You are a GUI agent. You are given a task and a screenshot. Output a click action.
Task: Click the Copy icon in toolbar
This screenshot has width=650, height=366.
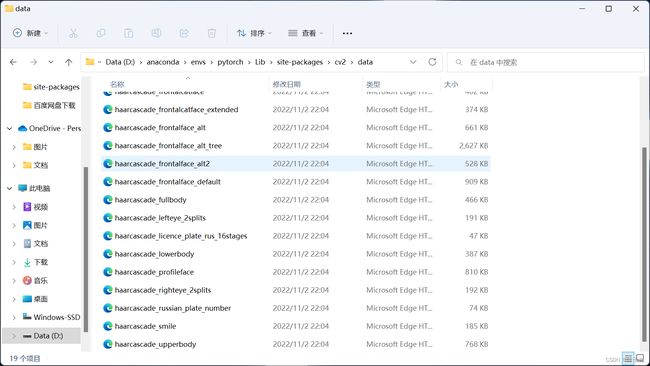101,33
